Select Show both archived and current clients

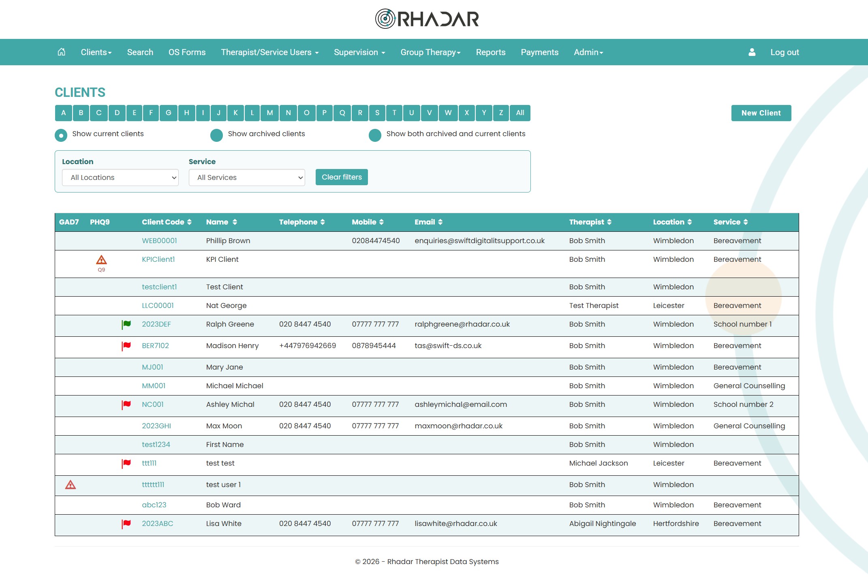click(375, 135)
